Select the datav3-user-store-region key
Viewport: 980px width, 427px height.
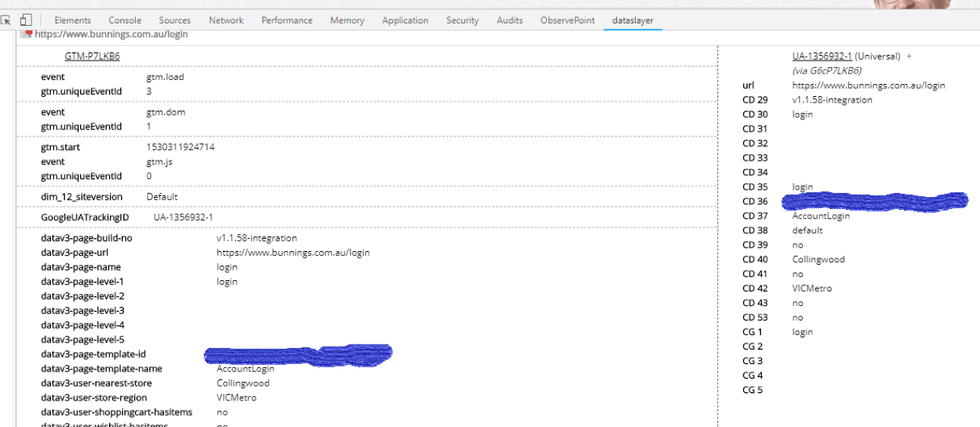pos(95,398)
